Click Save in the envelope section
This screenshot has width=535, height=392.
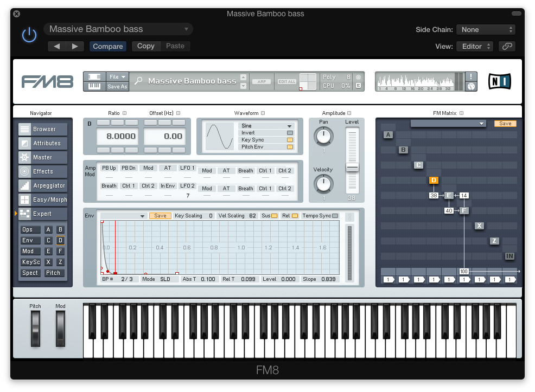tap(160, 216)
